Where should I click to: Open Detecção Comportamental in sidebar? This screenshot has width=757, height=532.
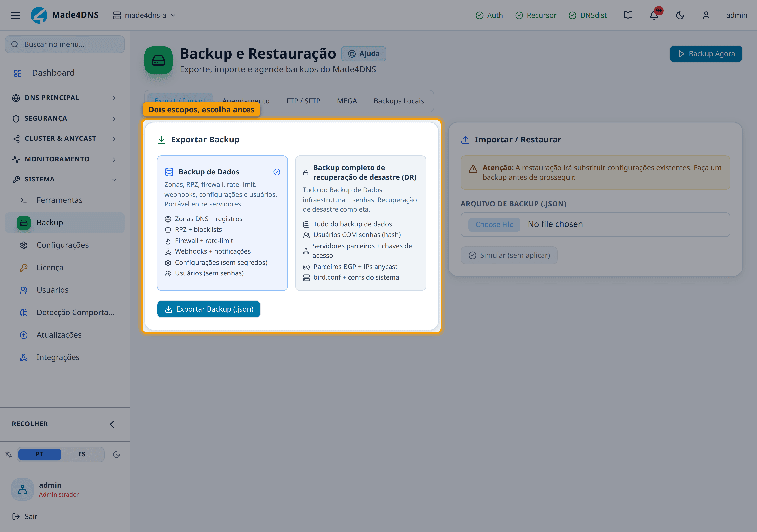(65, 313)
